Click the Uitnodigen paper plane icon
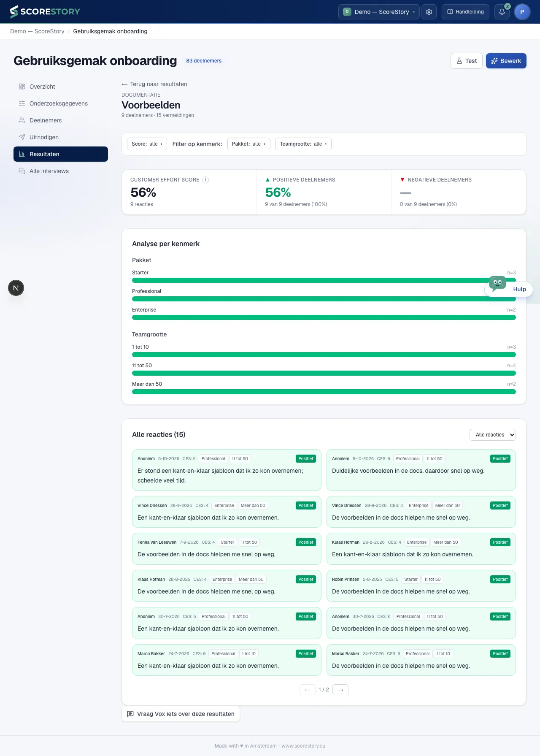Image resolution: width=540 pixels, height=756 pixels. pos(22,137)
